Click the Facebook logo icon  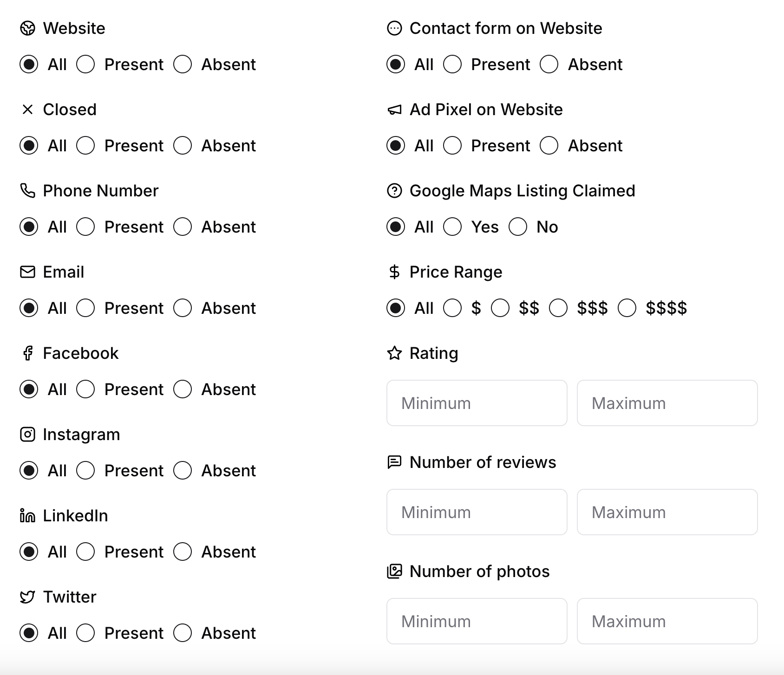(x=28, y=353)
